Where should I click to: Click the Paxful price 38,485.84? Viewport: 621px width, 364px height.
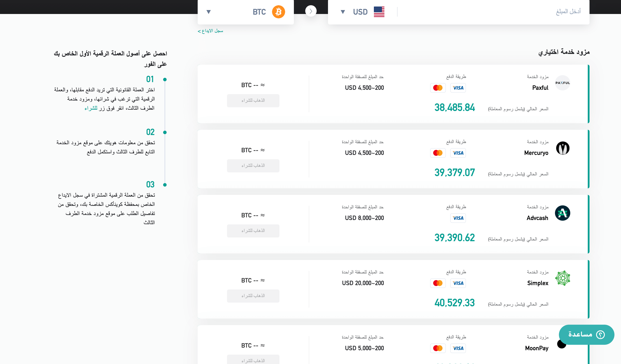tap(454, 108)
